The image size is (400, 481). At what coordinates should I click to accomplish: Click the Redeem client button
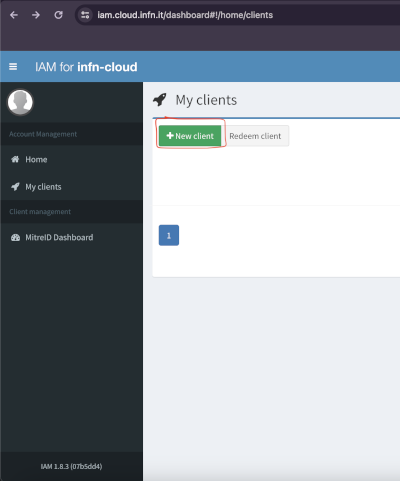click(255, 136)
